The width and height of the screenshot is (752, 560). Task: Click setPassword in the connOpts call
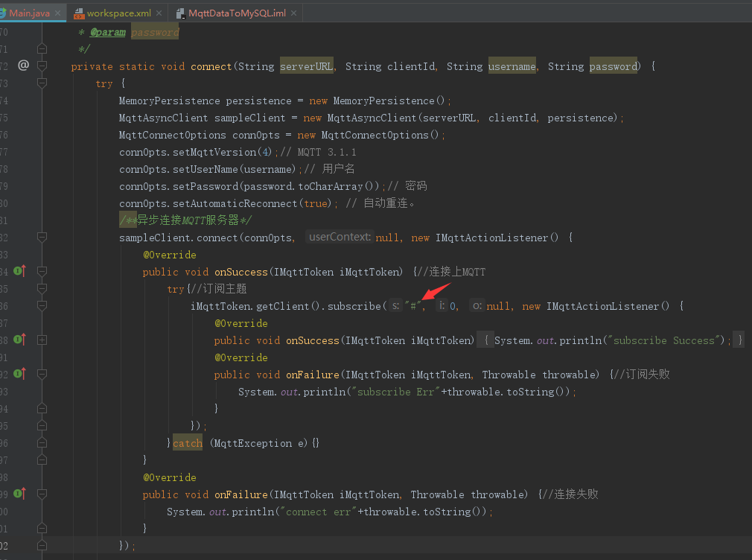click(205, 186)
